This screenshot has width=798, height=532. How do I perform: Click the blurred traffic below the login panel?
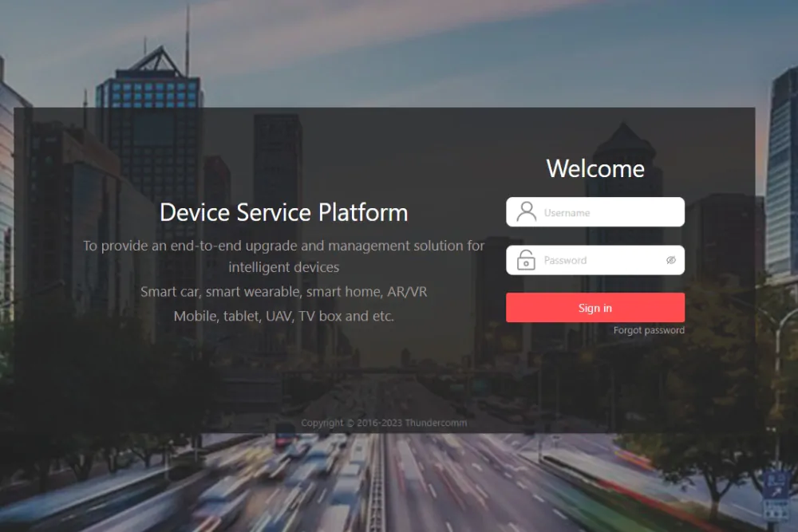[x=319, y=479]
